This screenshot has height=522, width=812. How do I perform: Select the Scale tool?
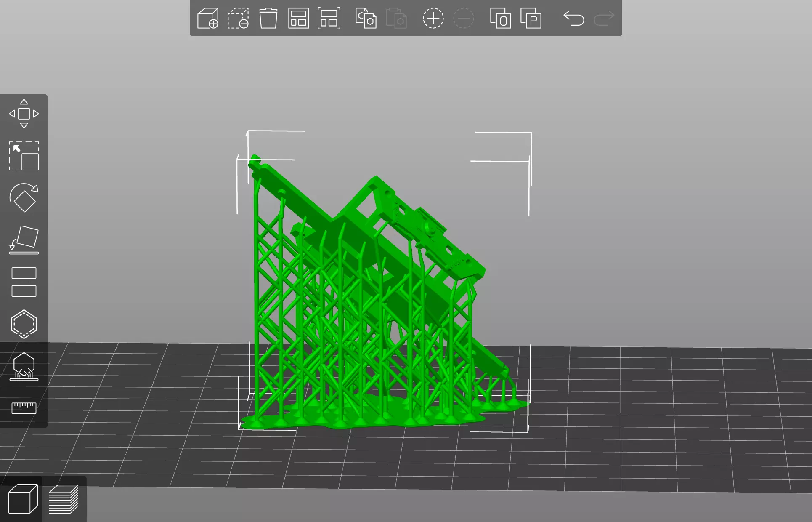pos(24,156)
